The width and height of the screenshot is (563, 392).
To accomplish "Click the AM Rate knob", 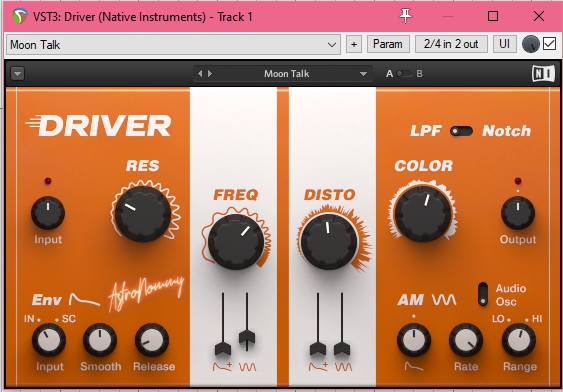I will [466, 340].
